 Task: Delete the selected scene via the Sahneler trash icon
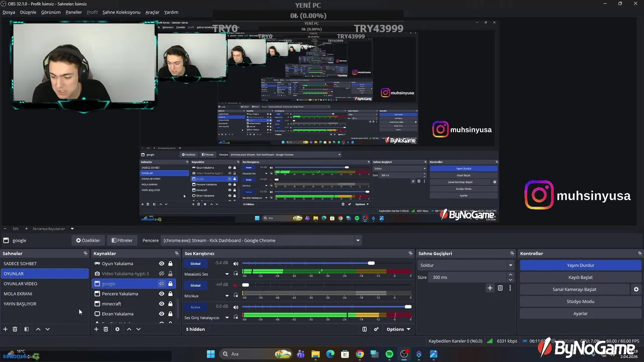pos(15,329)
